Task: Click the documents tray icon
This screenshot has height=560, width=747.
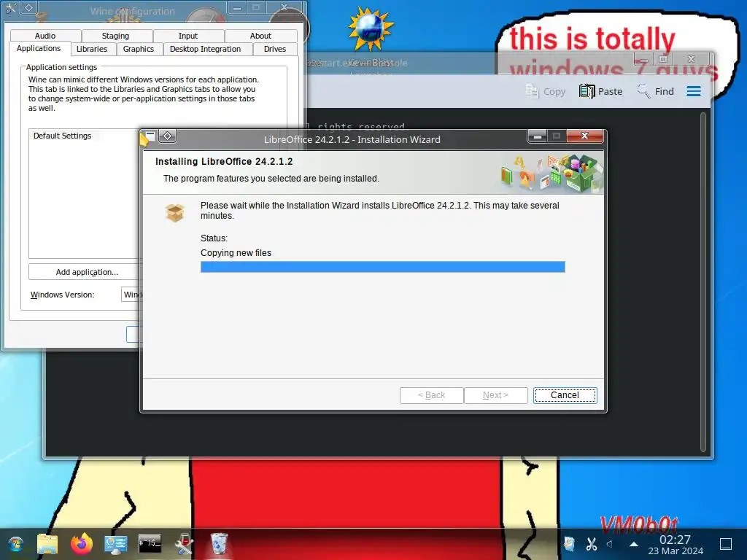Action: 569,544
